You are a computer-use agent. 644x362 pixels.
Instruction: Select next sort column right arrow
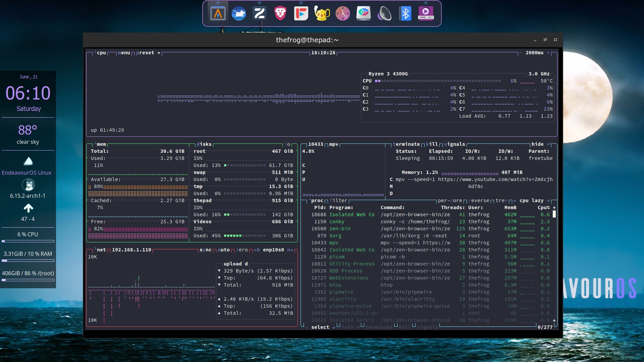tap(548, 200)
